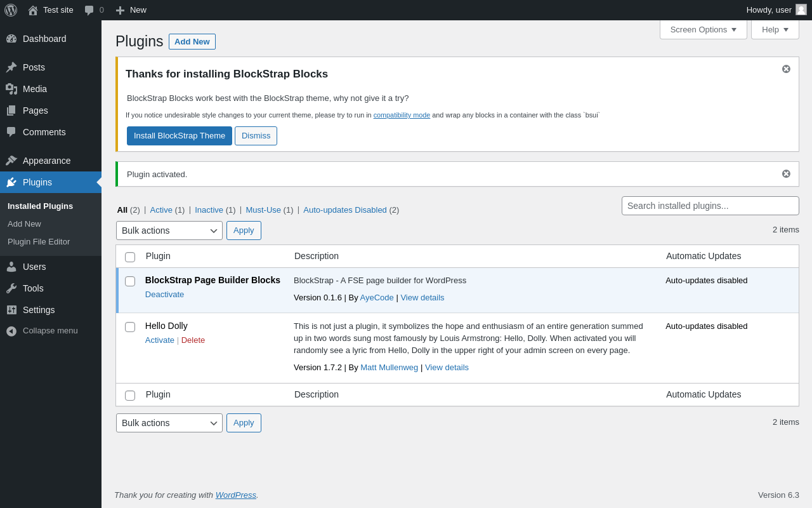This screenshot has height=508, width=812.
Task: Check the Hello Dolly plugin checkbox
Action: tap(130, 327)
